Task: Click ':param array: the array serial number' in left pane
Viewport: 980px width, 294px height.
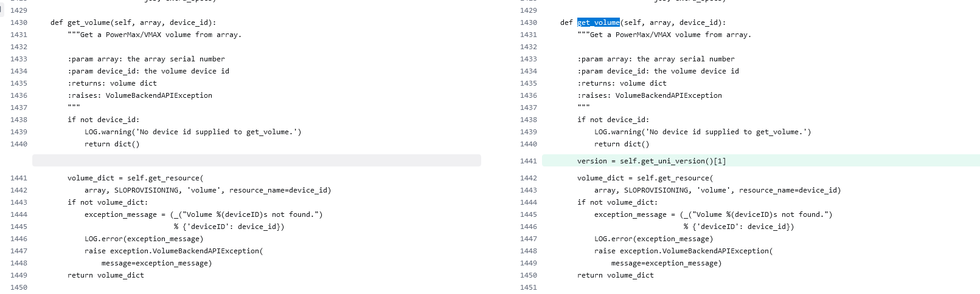Action: (146, 59)
